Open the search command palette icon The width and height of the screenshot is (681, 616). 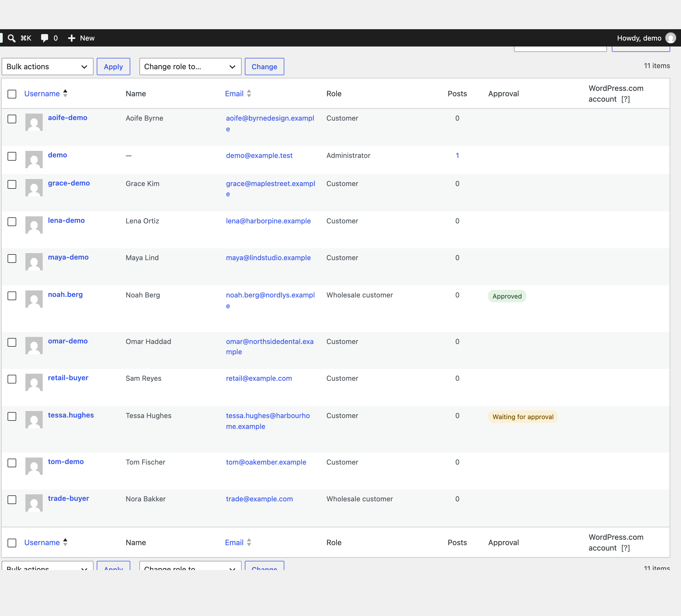pos(11,38)
